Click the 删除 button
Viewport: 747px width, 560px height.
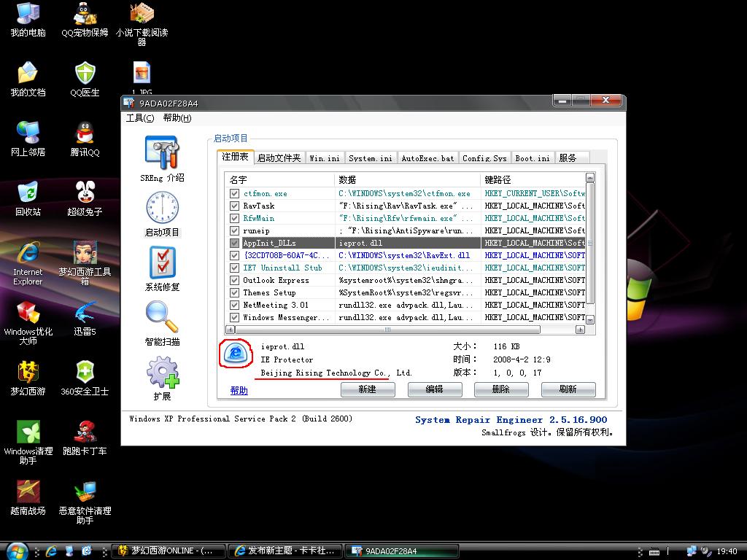click(x=500, y=389)
